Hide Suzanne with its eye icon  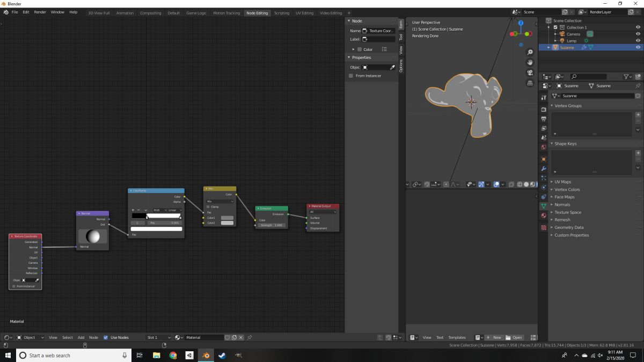click(x=638, y=47)
